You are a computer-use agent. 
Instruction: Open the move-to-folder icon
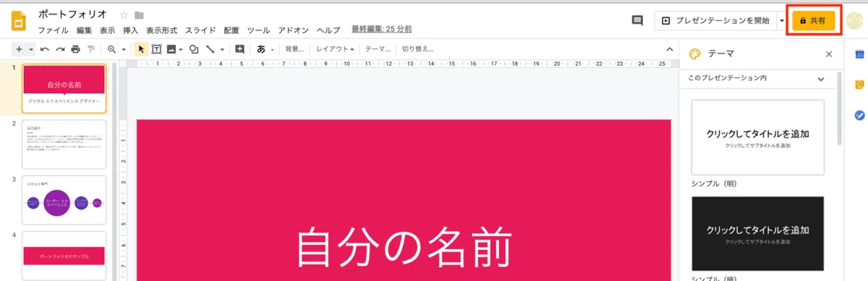point(139,15)
